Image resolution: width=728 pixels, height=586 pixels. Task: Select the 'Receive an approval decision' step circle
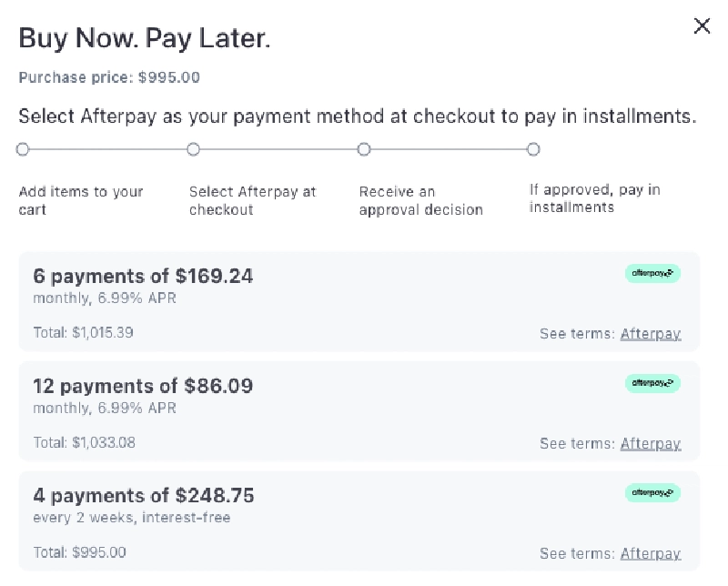(364, 148)
